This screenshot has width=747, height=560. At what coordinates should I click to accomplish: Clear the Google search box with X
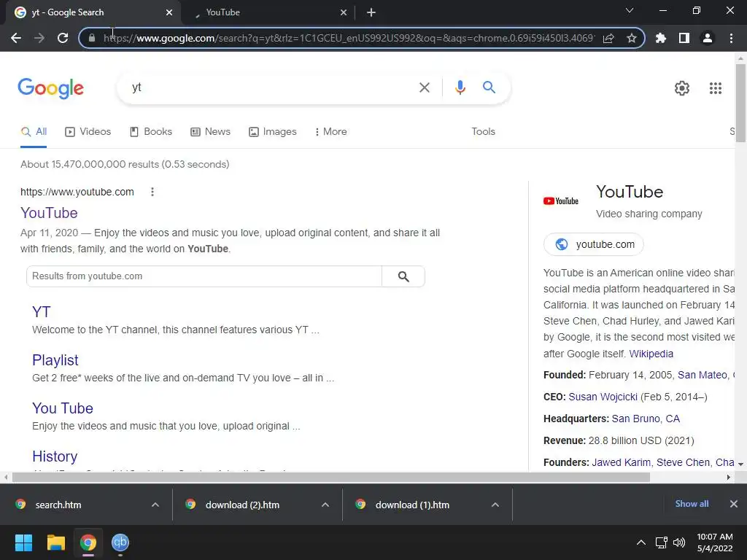point(424,87)
